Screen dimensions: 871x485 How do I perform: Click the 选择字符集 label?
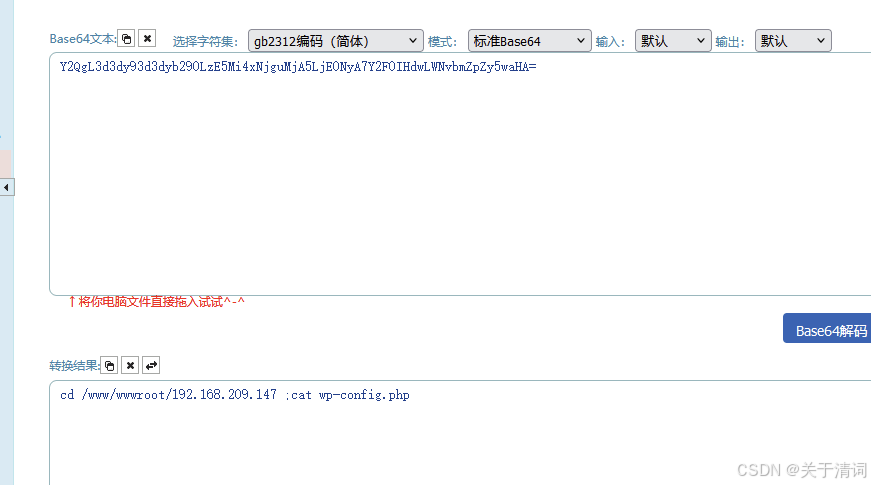click(x=205, y=42)
